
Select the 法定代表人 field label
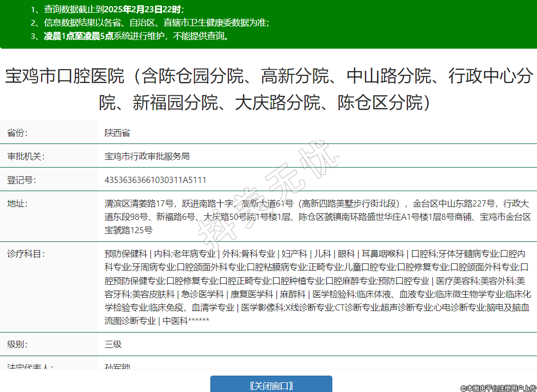click(x=30, y=367)
